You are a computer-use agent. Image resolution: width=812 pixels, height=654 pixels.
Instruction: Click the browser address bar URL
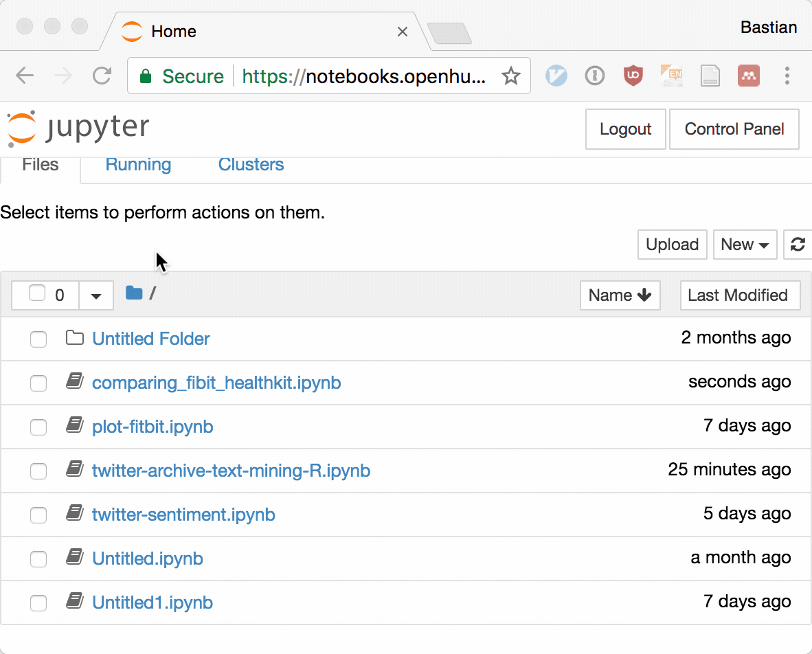363,76
